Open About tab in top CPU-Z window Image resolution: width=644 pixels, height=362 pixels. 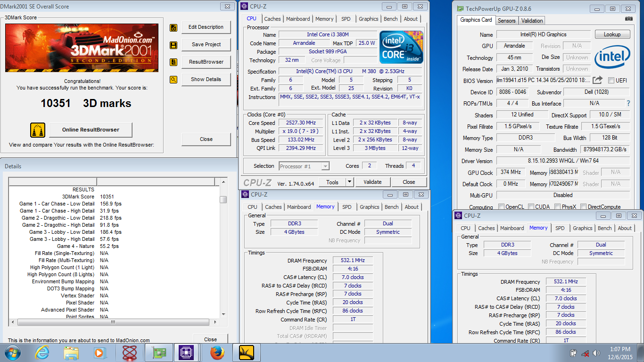coord(411,19)
